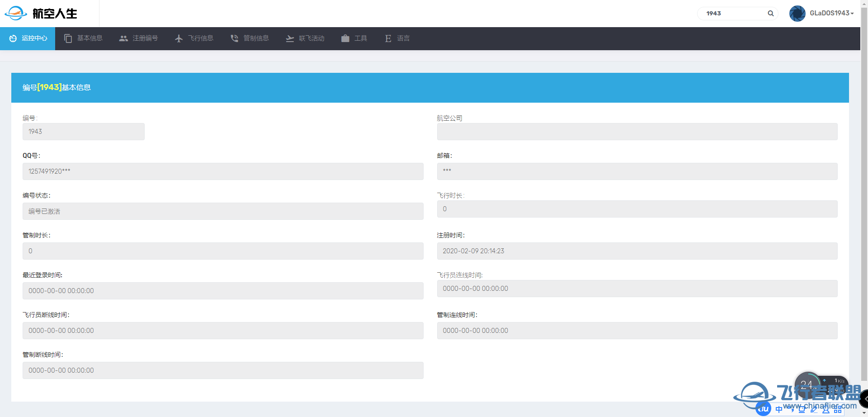The width and height of the screenshot is (868, 417).
Task: Click the 管制断线时间 field
Action: [223, 370]
